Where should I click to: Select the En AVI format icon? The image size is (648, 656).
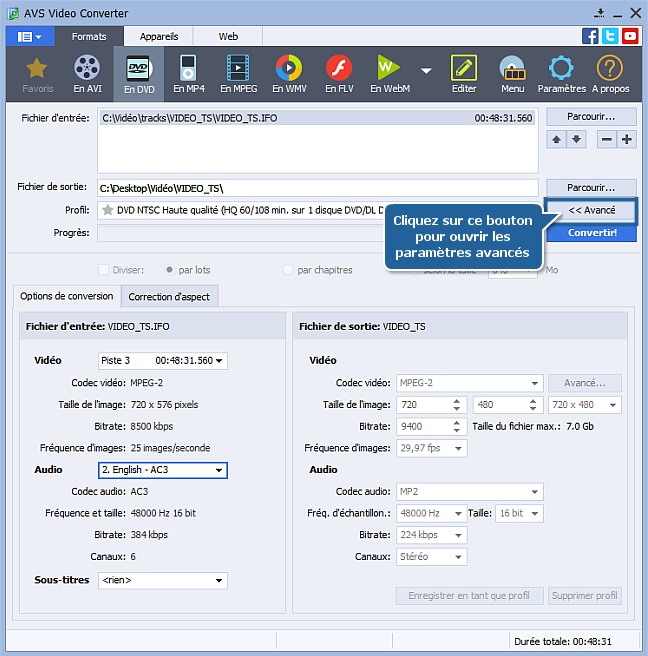(x=87, y=74)
